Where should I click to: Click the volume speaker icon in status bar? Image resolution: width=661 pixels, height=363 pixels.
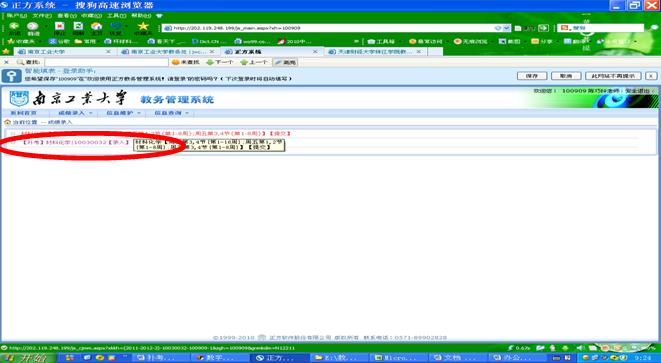(x=580, y=348)
